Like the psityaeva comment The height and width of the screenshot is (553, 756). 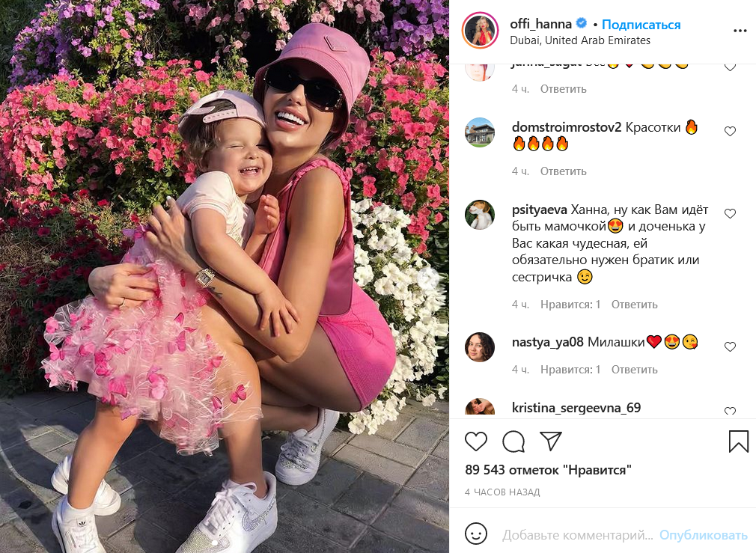(730, 213)
